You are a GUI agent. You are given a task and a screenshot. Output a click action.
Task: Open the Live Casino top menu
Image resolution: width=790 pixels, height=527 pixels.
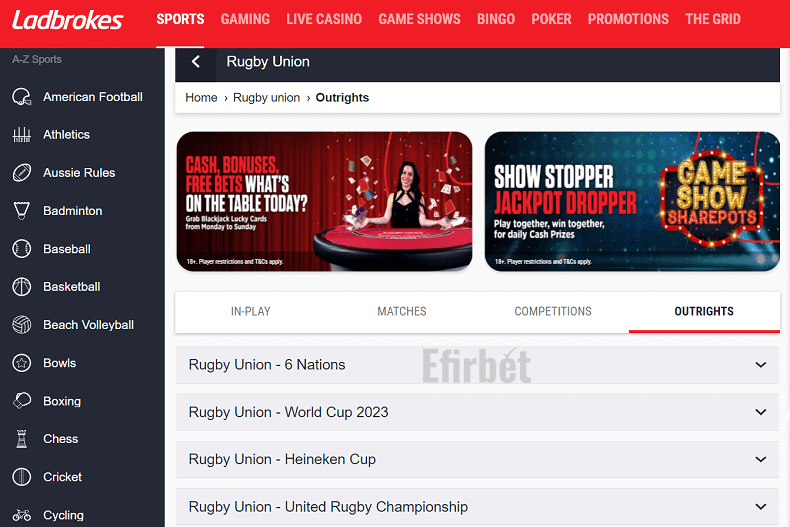[x=324, y=19]
